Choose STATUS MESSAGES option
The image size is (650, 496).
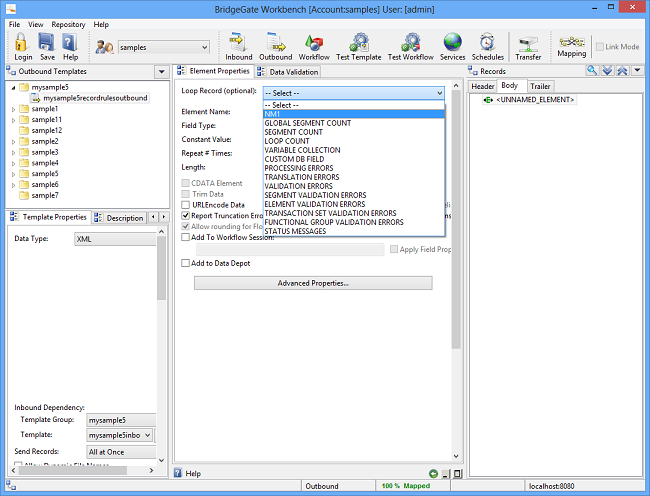[354, 231]
